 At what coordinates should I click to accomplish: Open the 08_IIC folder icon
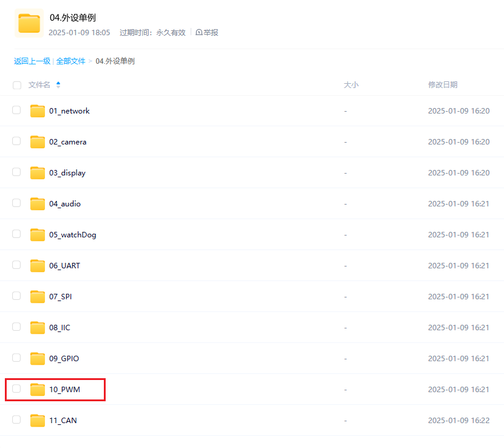[x=37, y=327]
